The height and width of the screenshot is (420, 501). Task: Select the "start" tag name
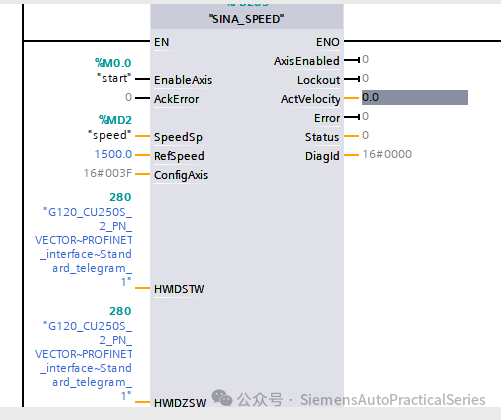pyautogui.click(x=114, y=78)
